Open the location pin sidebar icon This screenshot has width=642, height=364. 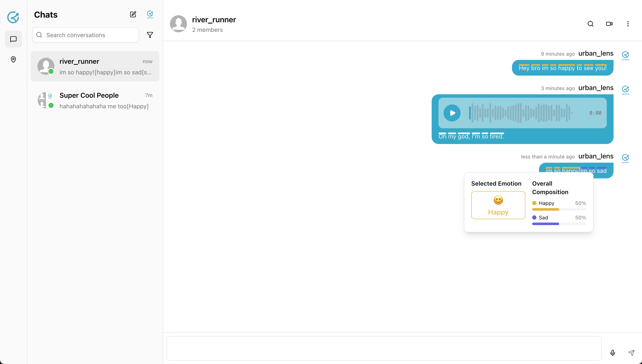(x=13, y=59)
